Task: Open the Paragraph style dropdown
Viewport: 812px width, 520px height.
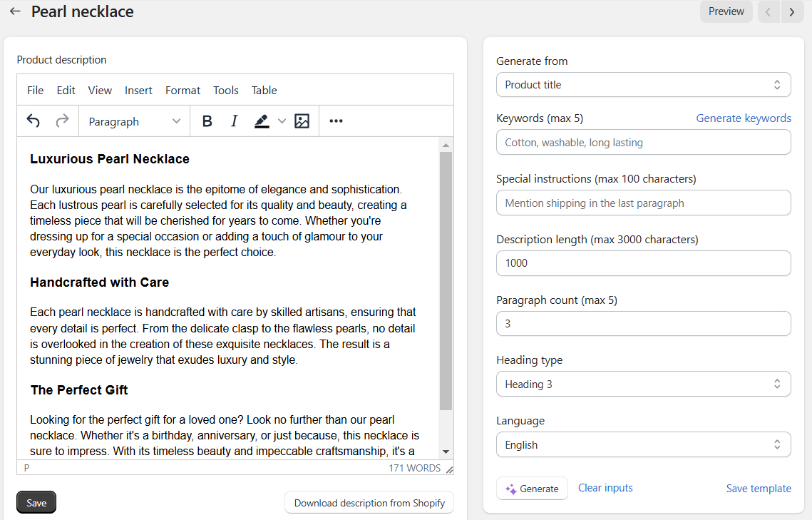Action: pos(133,121)
